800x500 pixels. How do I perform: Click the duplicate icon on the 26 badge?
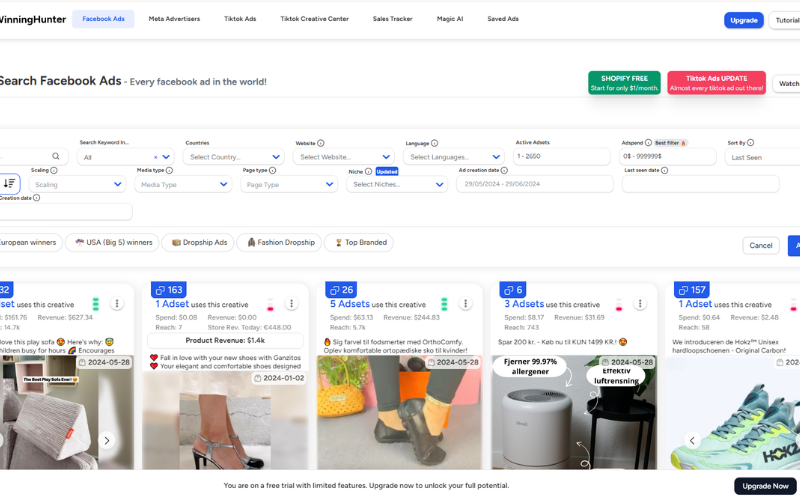coord(335,290)
